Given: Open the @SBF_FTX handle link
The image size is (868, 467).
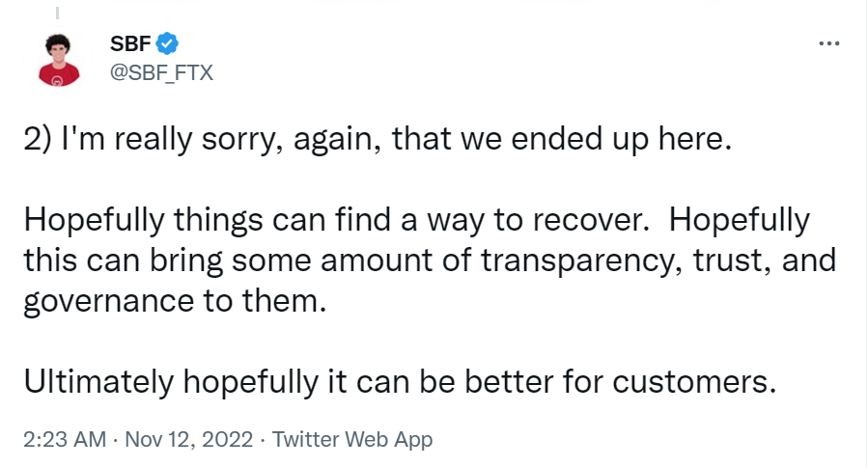Looking at the screenshot, I should (162, 72).
